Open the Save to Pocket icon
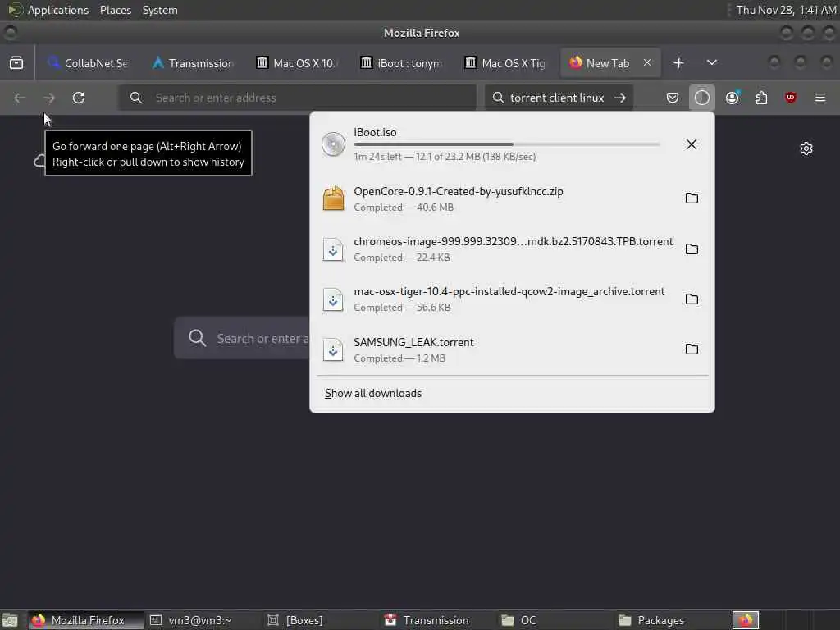This screenshot has width=840, height=630. pyautogui.click(x=673, y=98)
